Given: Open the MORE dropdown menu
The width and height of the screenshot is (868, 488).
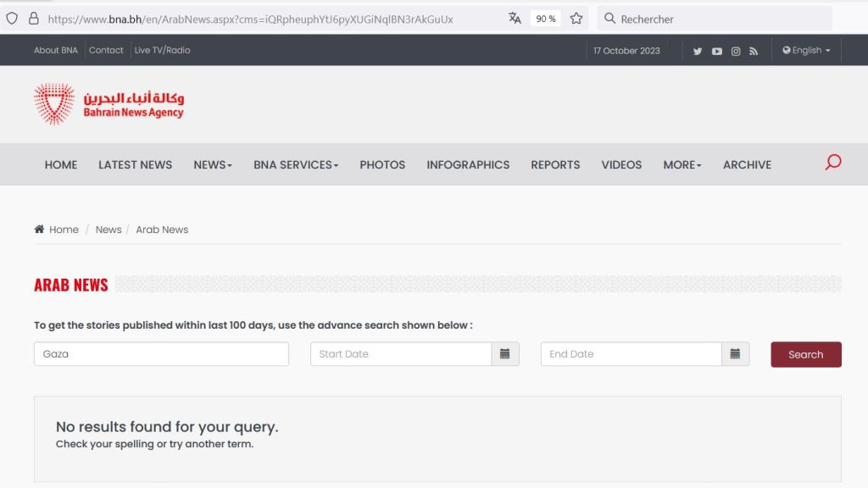Looking at the screenshot, I should tap(682, 165).
